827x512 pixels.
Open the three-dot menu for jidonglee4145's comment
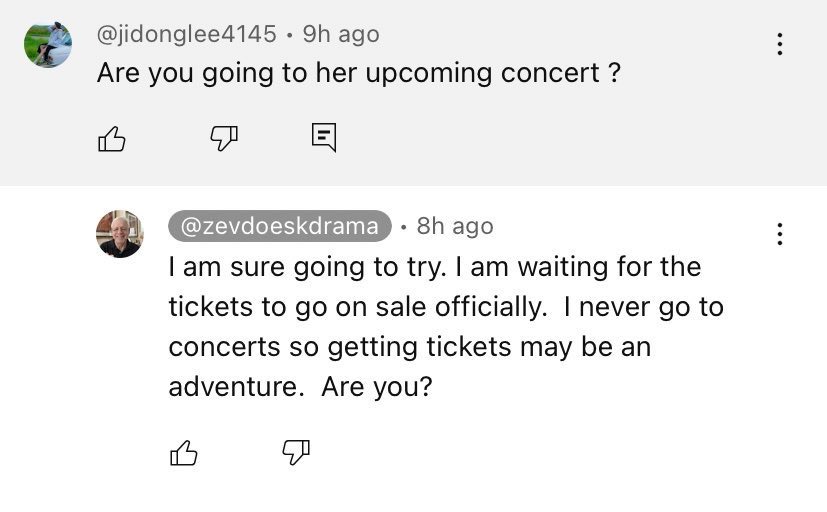point(779,44)
